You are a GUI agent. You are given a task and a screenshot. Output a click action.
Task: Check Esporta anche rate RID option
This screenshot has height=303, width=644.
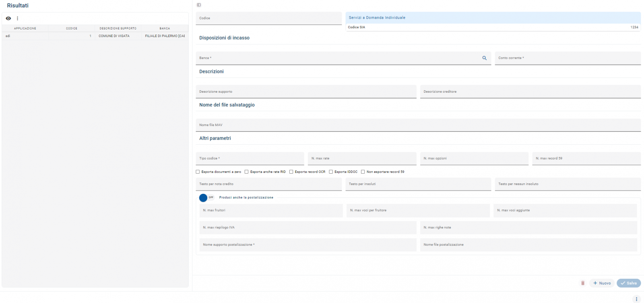(x=247, y=172)
